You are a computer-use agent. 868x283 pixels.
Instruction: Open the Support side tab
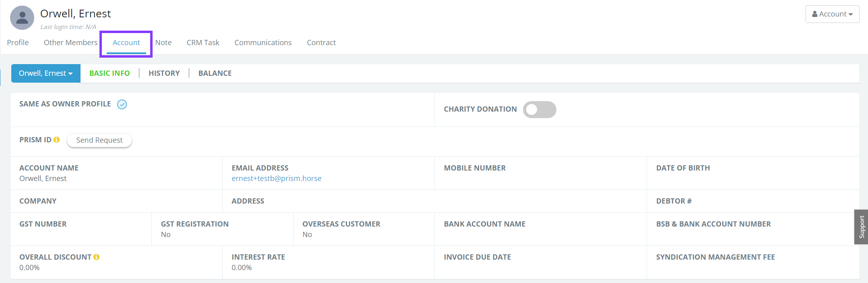pos(861,227)
